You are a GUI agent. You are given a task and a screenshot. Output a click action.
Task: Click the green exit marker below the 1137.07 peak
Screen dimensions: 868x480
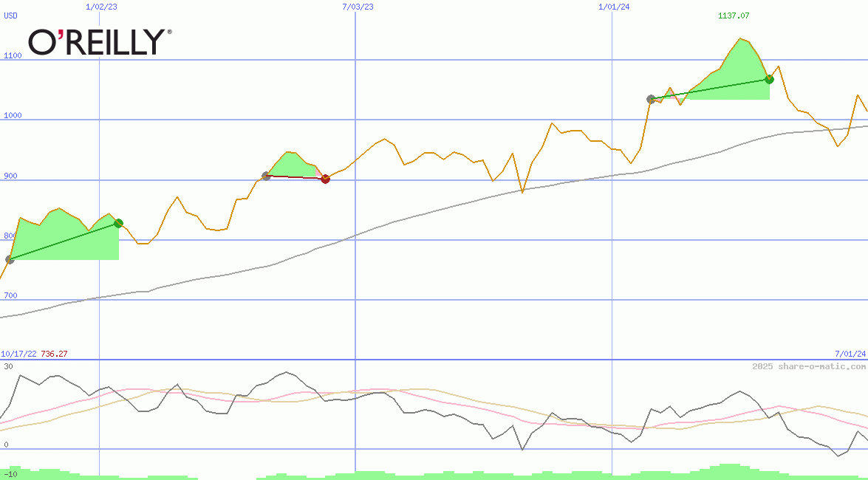[x=769, y=79]
